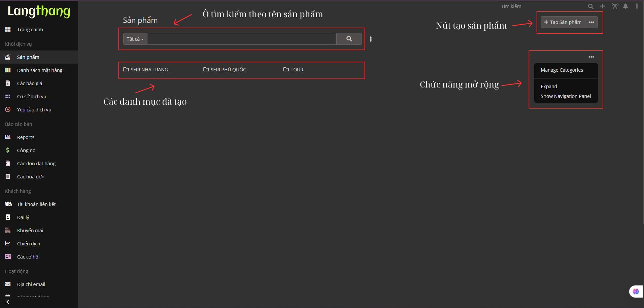
Task: Click the magnifier search button in product search
Action: coord(349,39)
